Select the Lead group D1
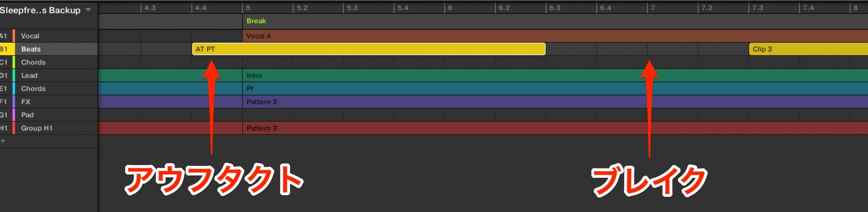868x212 pixels. point(49,75)
